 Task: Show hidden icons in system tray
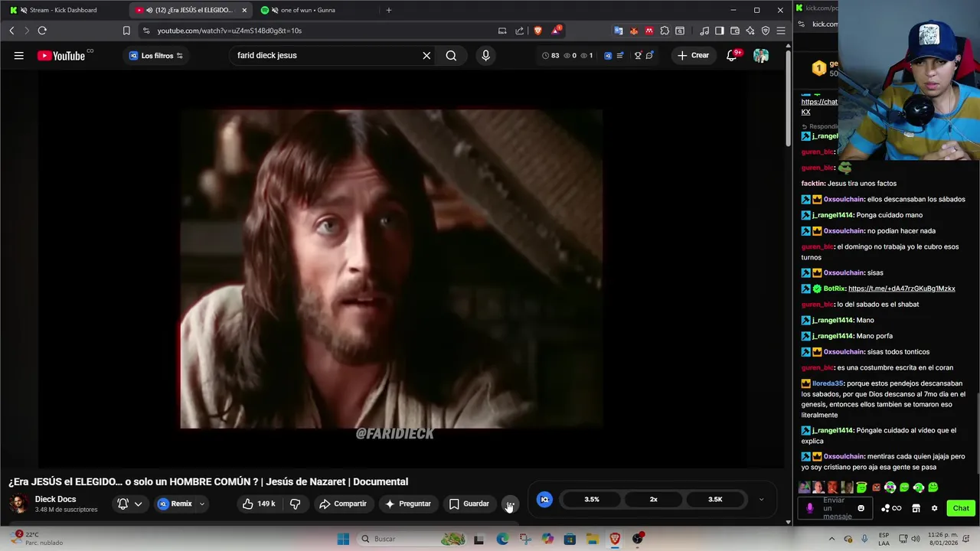pos(832,539)
